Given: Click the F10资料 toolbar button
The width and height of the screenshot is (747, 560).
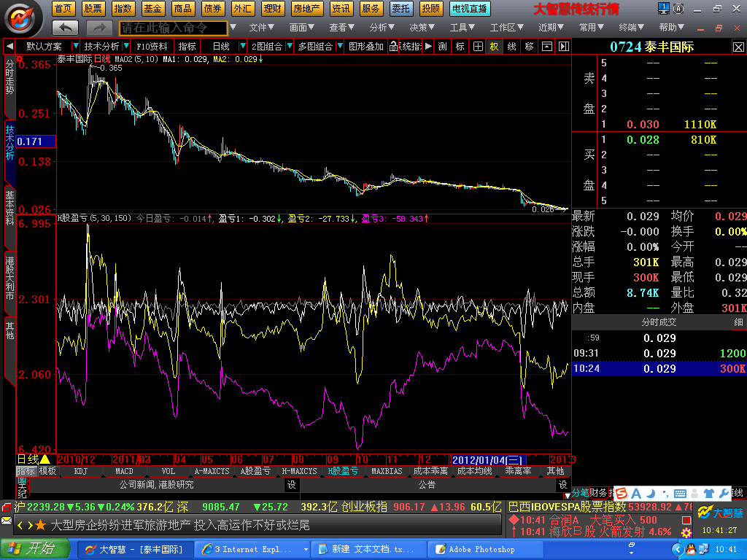Looking at the screenshot, I should [x=152, y=46].
